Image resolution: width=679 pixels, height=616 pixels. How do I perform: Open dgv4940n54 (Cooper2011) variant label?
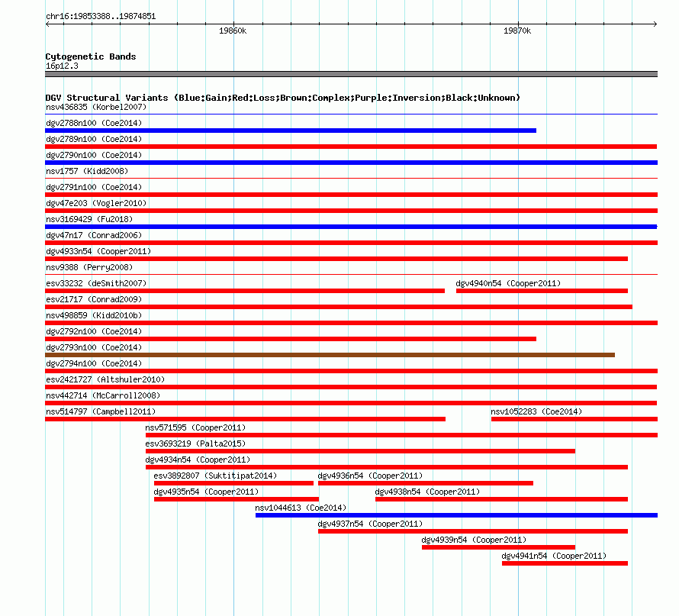point(508,283)
